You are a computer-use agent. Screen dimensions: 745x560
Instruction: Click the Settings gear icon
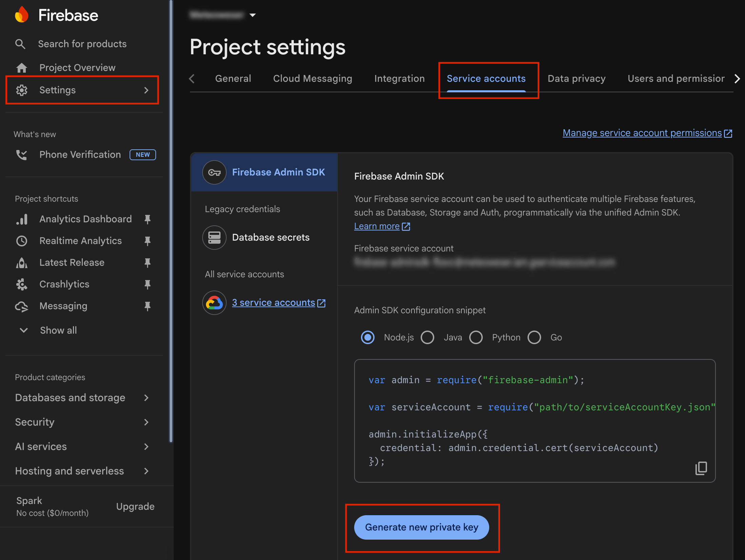pos(22,90)
